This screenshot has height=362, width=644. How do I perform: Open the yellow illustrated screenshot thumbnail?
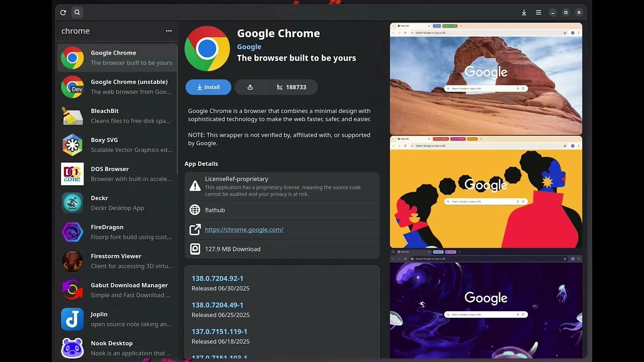[x=486, y=192]
